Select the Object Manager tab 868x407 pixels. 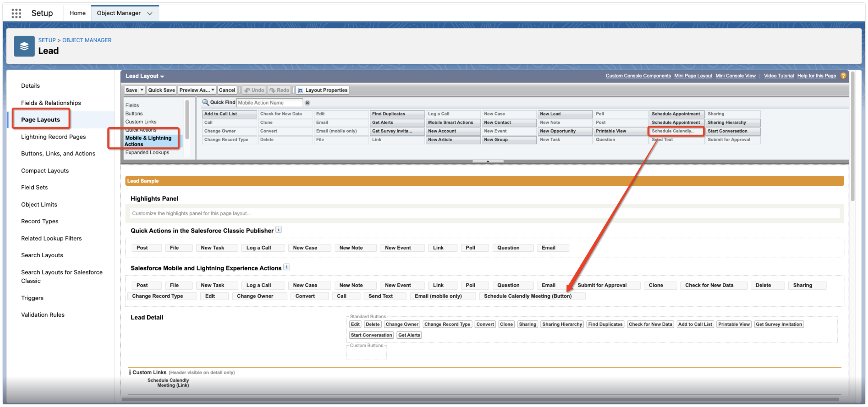(118, 13)
